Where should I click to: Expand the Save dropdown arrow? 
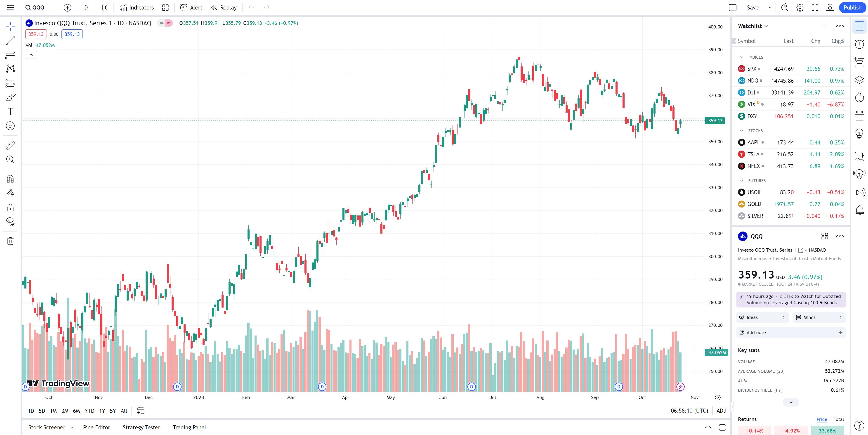[x=770, y=7]
